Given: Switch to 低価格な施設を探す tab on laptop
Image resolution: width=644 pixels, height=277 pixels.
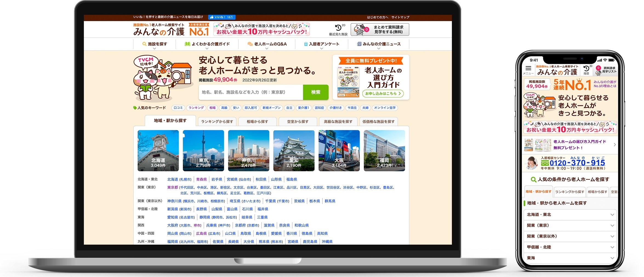Looking at the screenshot, I should point(378,121).
